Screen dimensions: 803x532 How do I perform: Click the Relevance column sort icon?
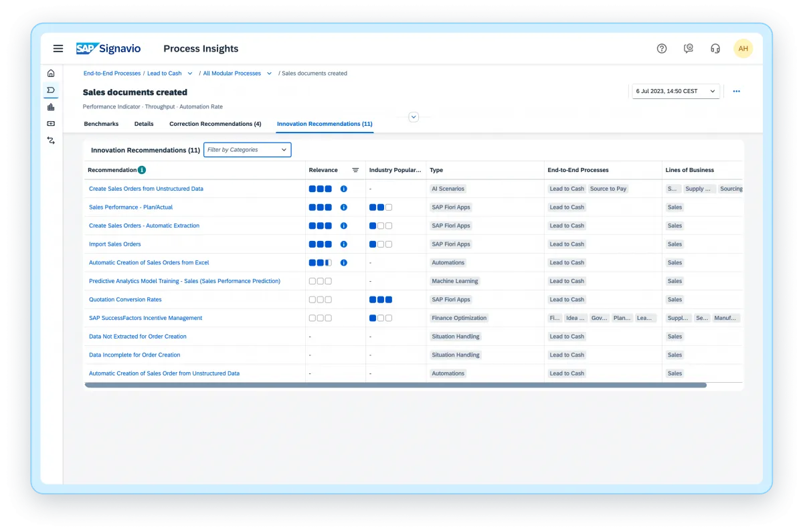tap(355, 170)
